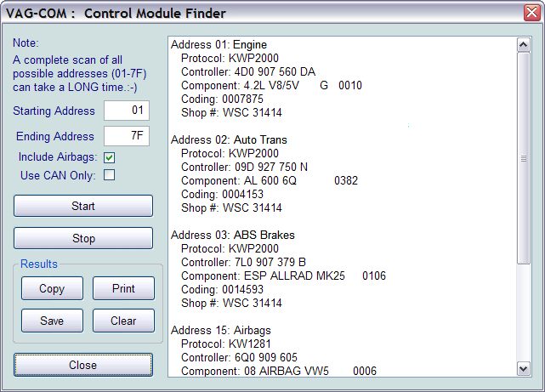This screenshot has width=545, height=392.
Task: Enable the Use CAN Only checkbox
Action: pos(109,175)
